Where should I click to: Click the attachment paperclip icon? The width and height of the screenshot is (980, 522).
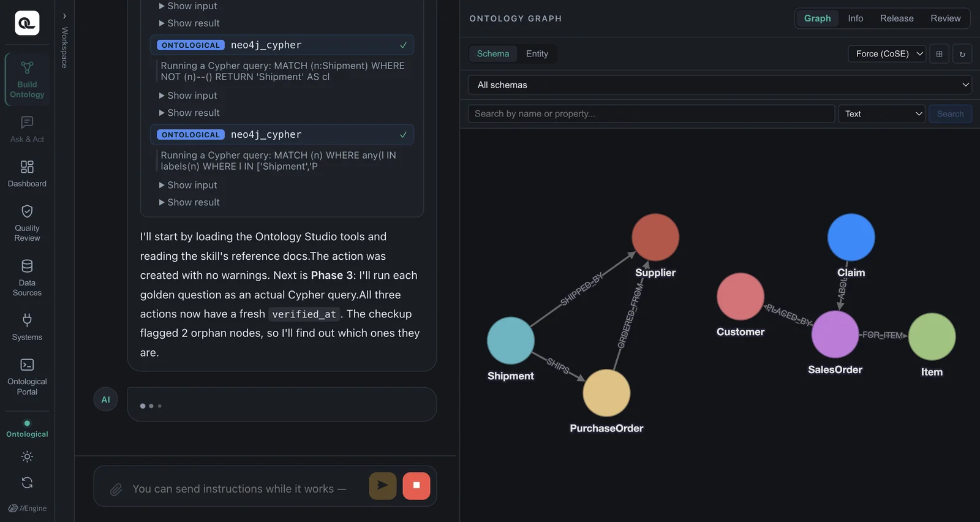coord(116,489)
